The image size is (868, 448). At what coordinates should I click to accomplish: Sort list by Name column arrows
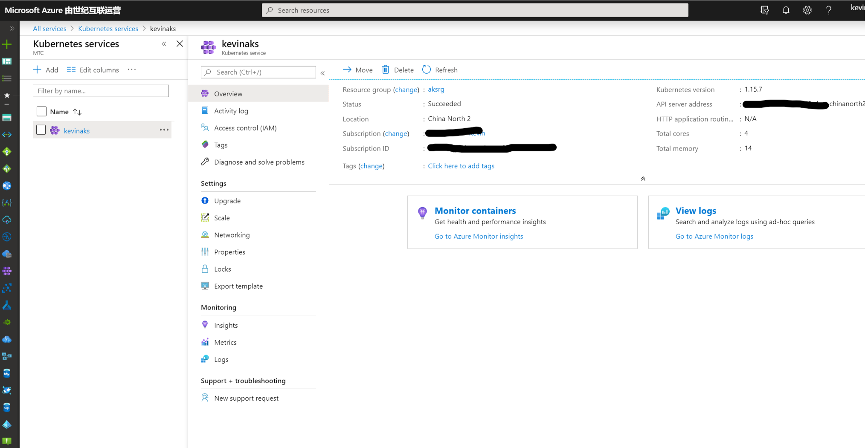click(x=77, y=112)
